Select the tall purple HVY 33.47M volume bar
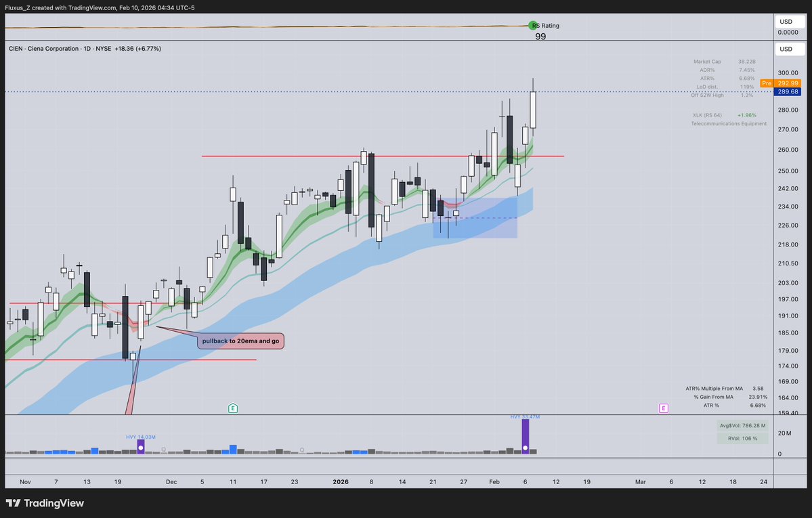Screen dimensions: 812x518 pyautogui.click(x=525, y=436)
